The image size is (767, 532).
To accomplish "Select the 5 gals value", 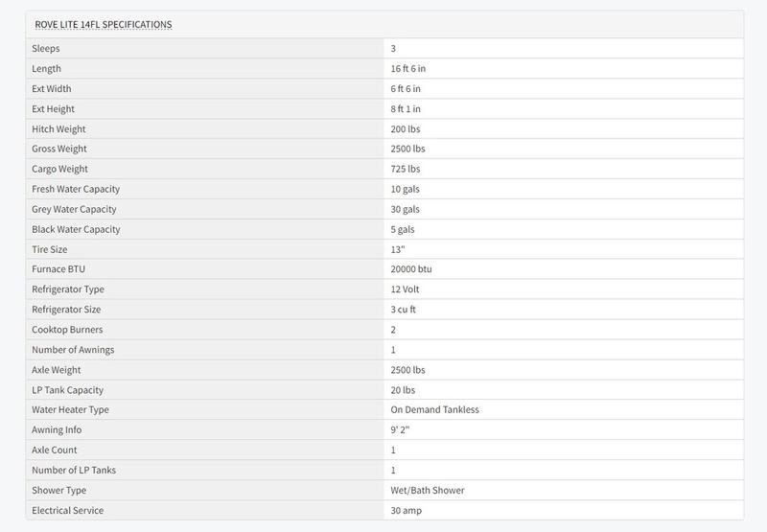I will click(x=403, y=229).
